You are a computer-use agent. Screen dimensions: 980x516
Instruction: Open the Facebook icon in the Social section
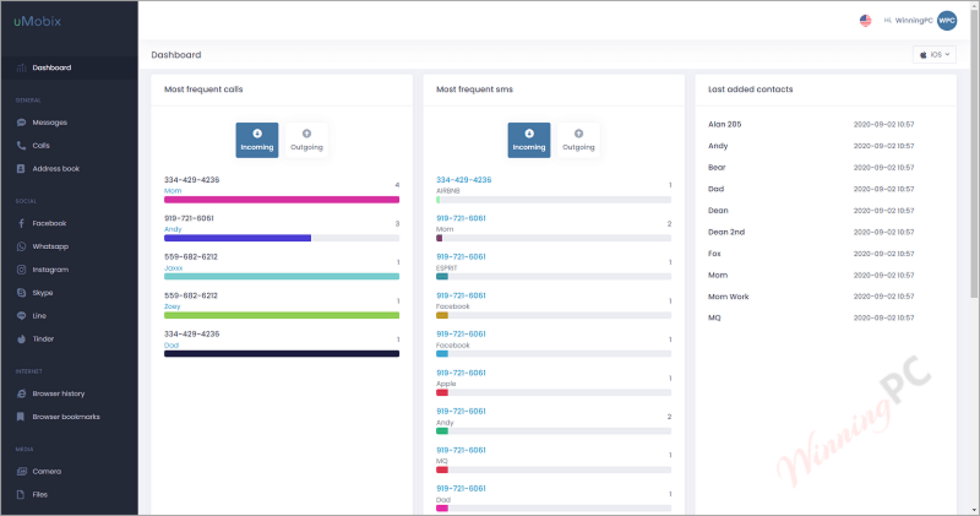(x=21, y=224)
